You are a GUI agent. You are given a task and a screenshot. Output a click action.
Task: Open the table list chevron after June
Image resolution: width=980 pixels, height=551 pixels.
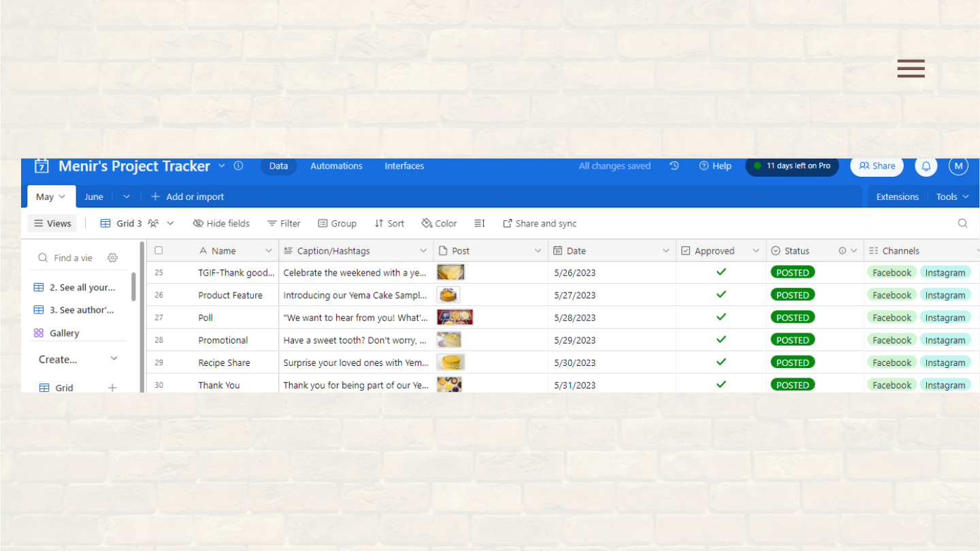point(126,197)
